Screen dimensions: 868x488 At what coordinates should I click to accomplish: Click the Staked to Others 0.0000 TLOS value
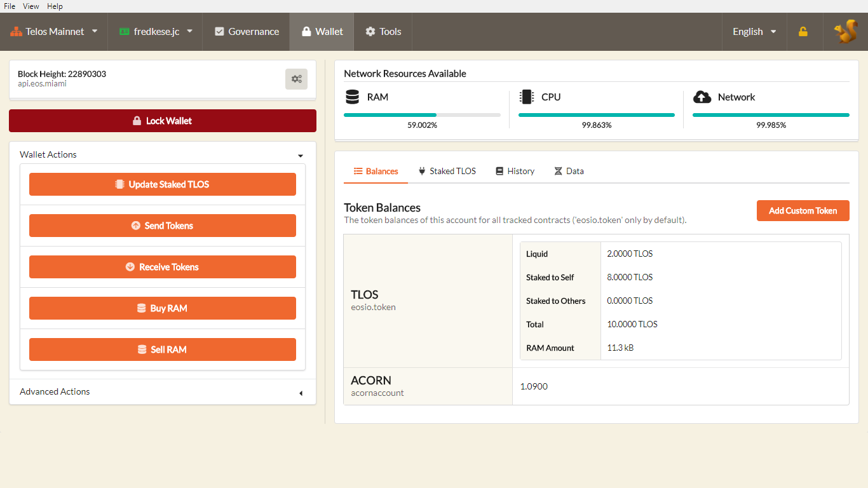(x=630, y=301)
